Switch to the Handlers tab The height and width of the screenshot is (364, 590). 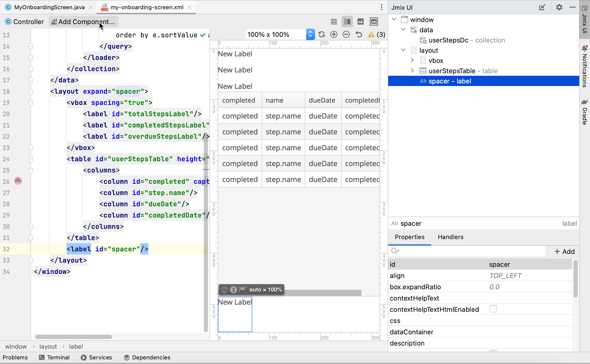450,237
